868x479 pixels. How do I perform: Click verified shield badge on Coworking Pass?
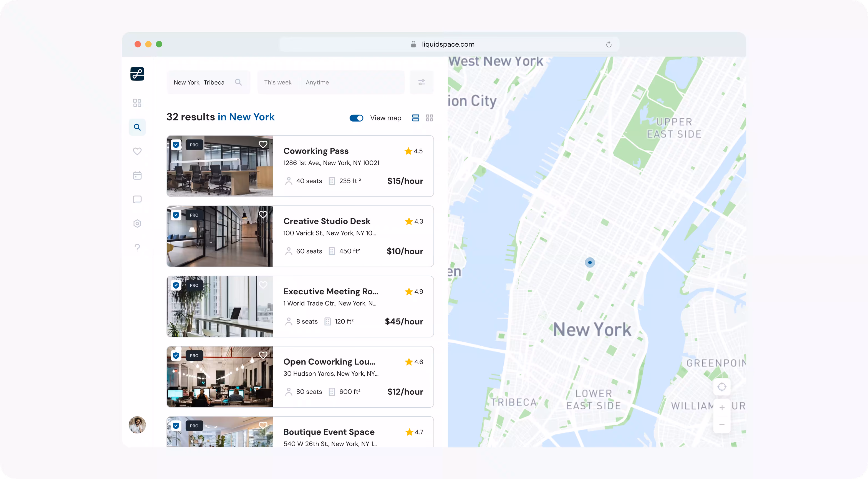176,145
